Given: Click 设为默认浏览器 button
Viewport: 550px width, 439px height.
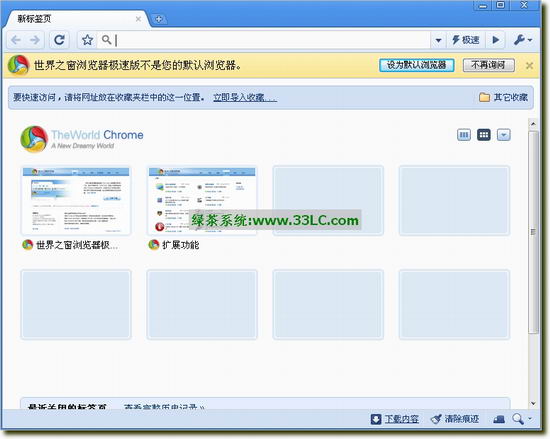Looking at the screenshot, I should [416, 65].
